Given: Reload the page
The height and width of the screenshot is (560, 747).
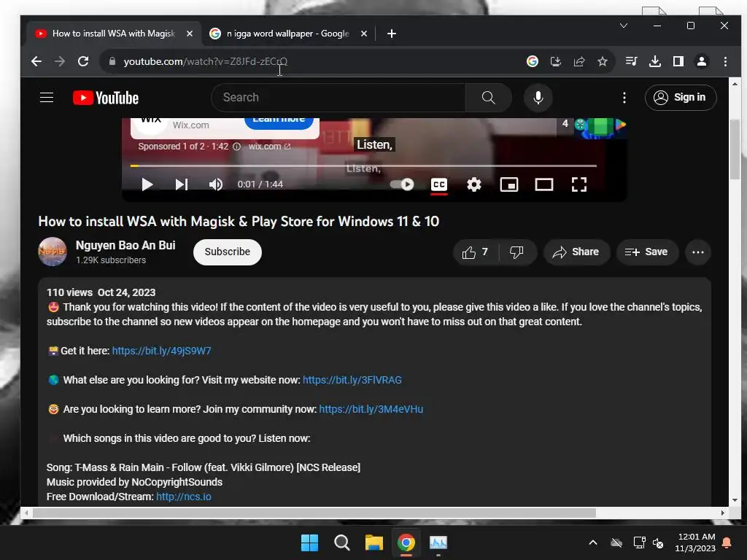Looking at the screenshot, I should point(83,61).
